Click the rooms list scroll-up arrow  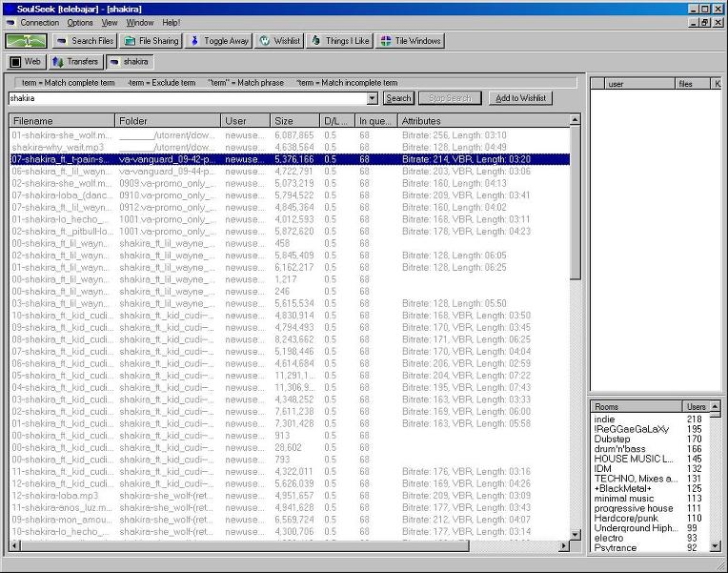click(715, 407)
